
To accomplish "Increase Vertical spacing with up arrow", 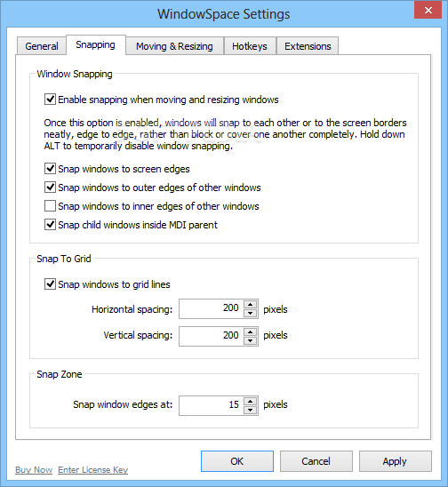I will pos(251,331).
